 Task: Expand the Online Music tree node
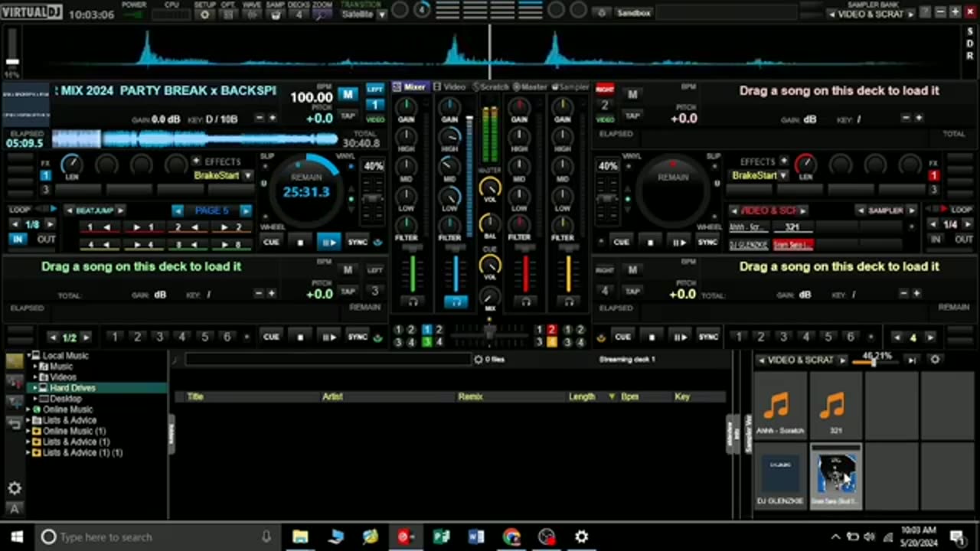click(28, 409)
